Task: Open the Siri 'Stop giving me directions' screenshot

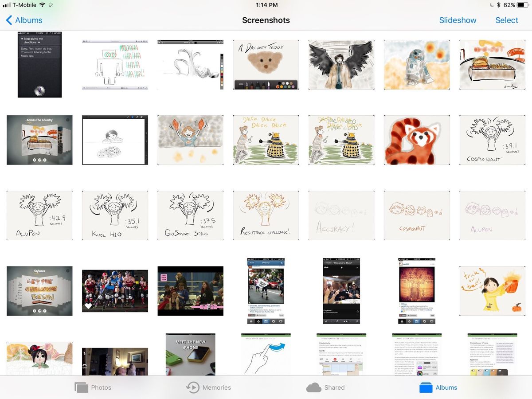Action: click(x=39, y=65)
